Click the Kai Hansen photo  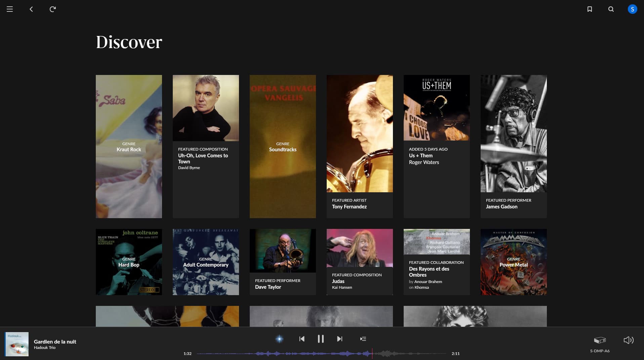360,248
